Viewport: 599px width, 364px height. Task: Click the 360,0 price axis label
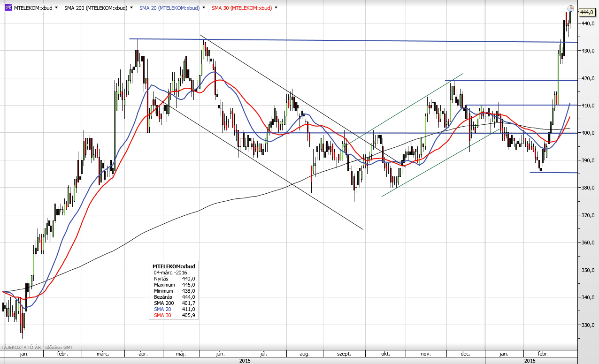(x=588, y=243)
